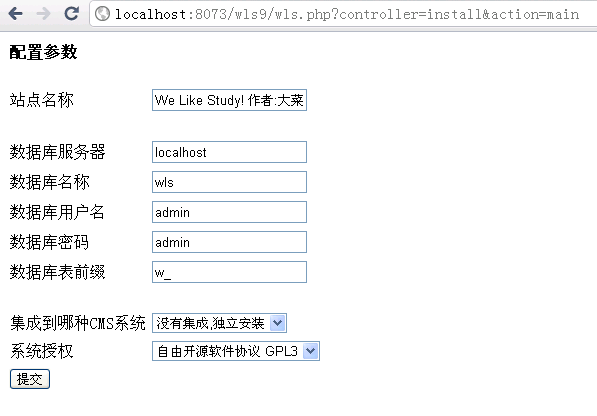Submit the form with 提交 button
The height and width of the screenshot is (416, 597).
(30, 379)
